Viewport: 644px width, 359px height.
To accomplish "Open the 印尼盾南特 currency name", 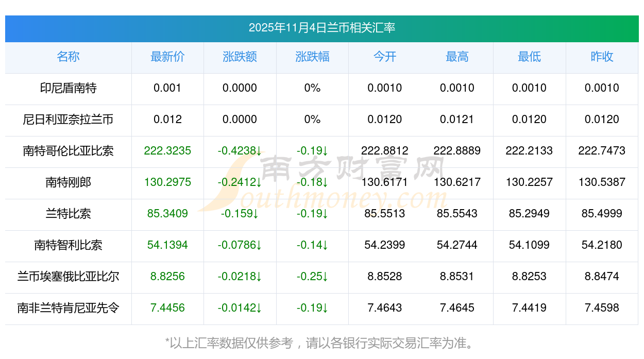I will tap(68, 89).
